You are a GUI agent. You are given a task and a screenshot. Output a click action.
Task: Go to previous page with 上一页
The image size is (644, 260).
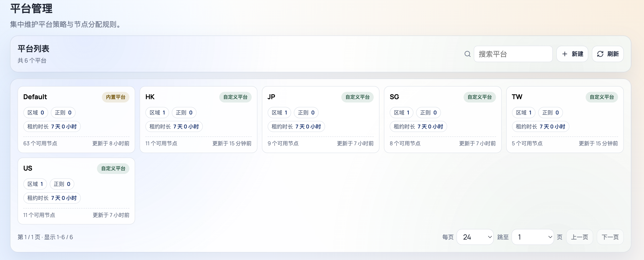point(579,237)
